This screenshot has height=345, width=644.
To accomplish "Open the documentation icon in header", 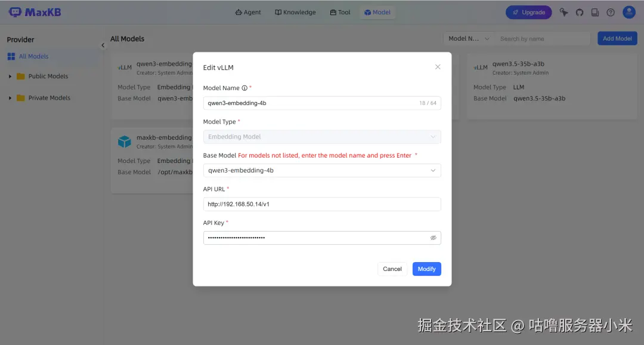I will [595, 13].
